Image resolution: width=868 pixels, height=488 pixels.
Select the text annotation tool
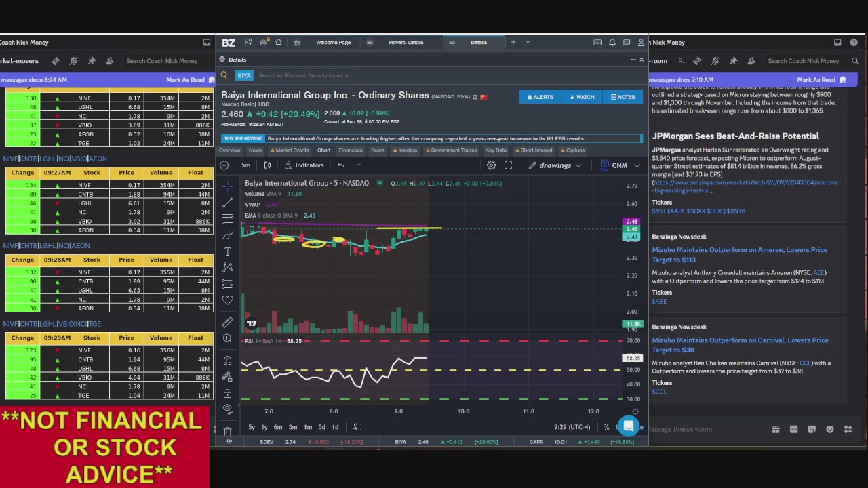pos(227,251)
